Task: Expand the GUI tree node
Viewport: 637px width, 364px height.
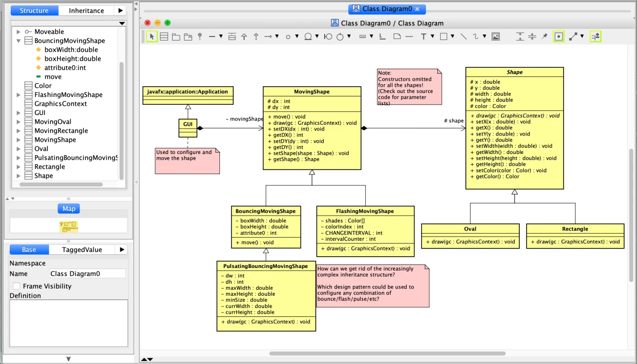Action: [18, 112]
